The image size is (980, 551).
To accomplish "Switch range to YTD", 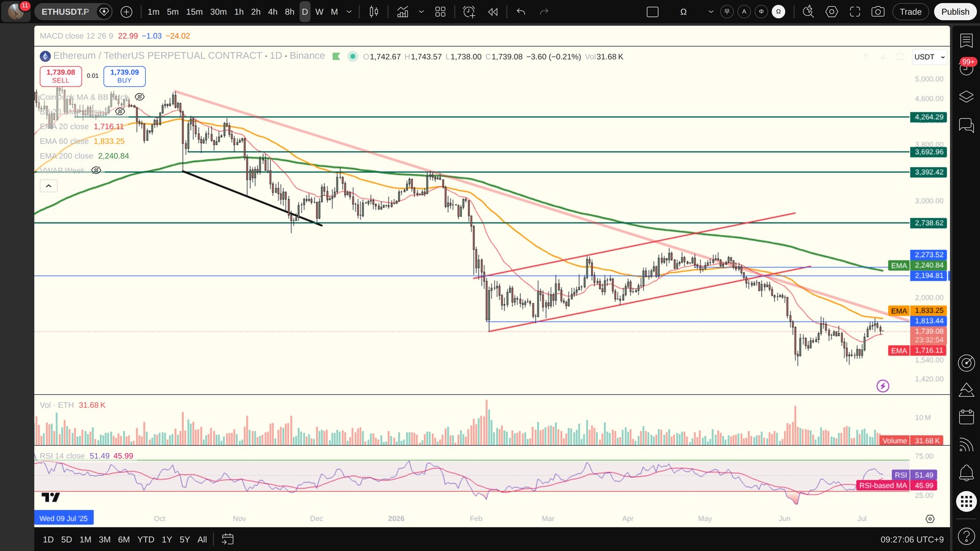I will point(146,539).
